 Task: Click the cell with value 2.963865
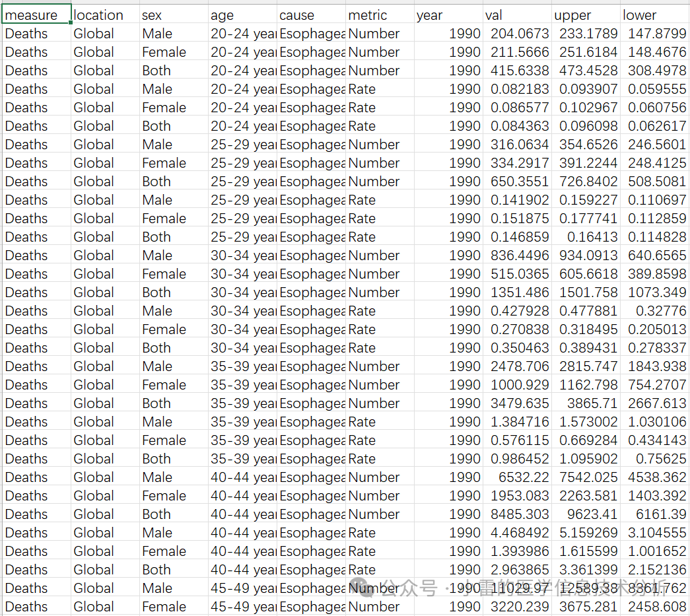(x=517, y=569)
